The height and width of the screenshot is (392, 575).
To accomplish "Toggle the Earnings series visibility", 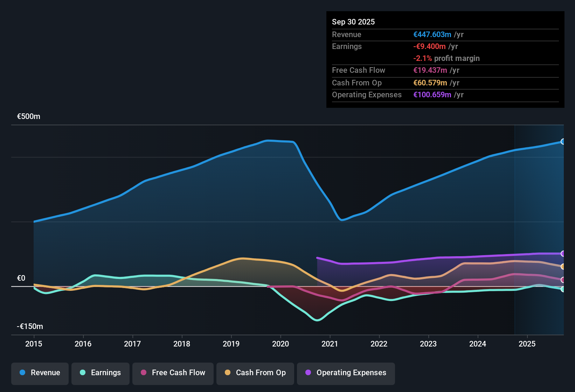I will [101, 373].
